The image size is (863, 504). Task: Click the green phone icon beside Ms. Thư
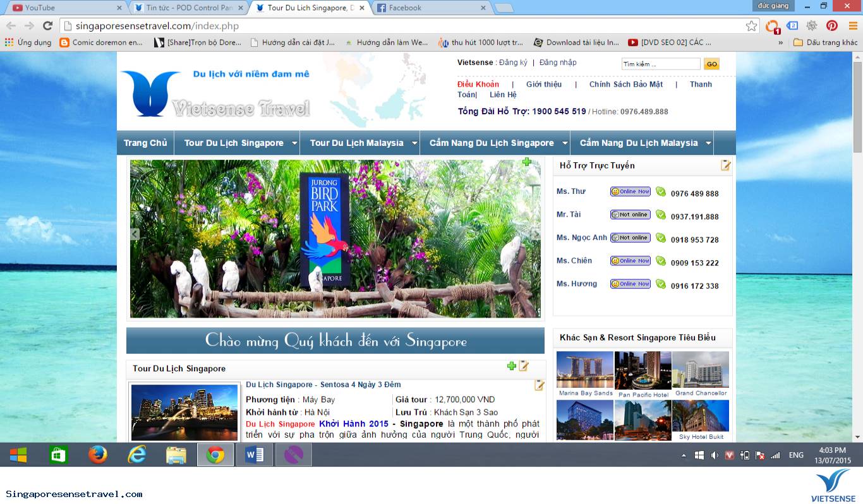(661, 193)
